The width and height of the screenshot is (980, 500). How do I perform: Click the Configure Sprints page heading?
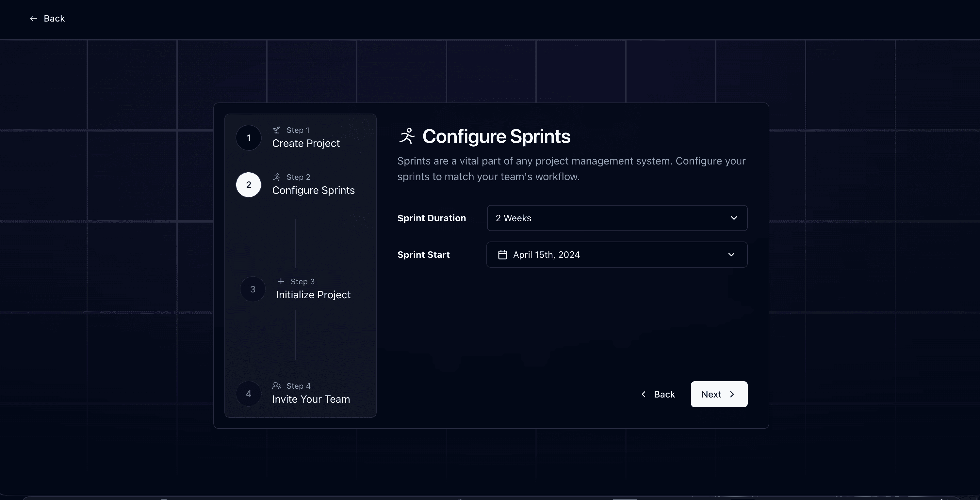pos(496,136)
